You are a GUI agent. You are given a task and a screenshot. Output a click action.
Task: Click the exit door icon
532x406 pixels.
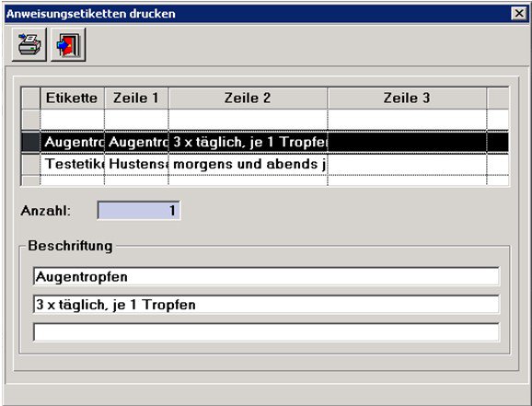pyautogui.click(x=68, y=44)
